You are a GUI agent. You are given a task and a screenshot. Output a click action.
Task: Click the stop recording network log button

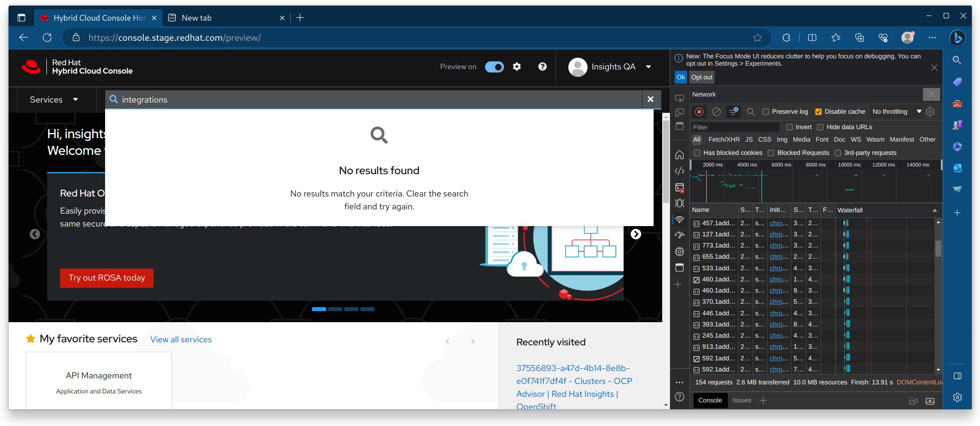click(699, 112)
